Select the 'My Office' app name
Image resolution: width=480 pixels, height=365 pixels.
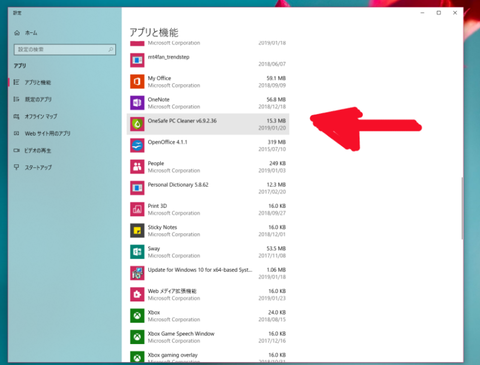(x=159, y=78)
